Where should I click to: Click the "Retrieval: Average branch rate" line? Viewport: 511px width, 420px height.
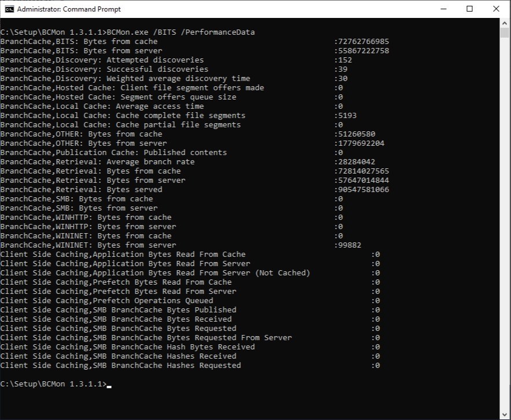(x=97, y=162)
